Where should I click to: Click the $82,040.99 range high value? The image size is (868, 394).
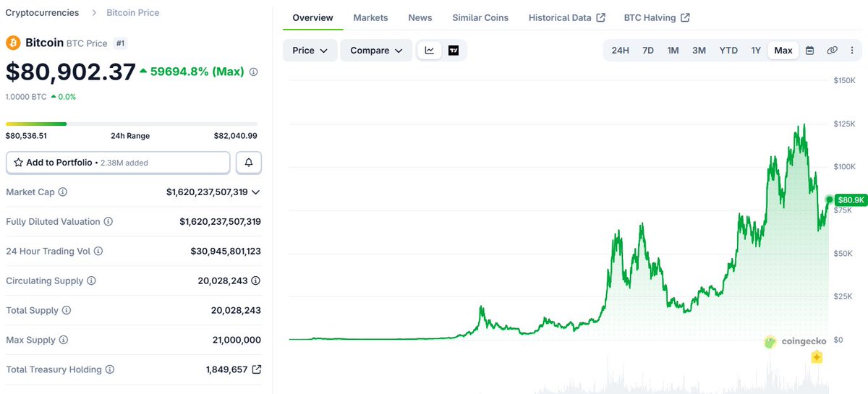coord(235,136)
